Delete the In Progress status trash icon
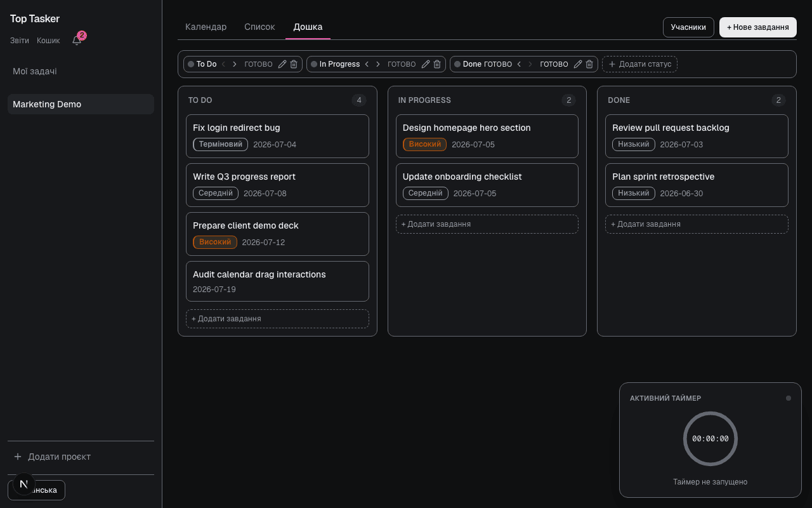 (x=437, y=64)
